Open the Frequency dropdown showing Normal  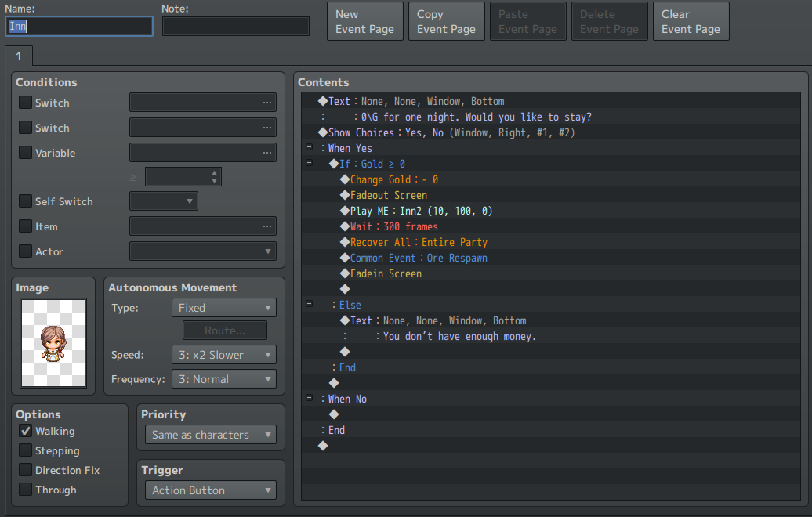[223, 379]
